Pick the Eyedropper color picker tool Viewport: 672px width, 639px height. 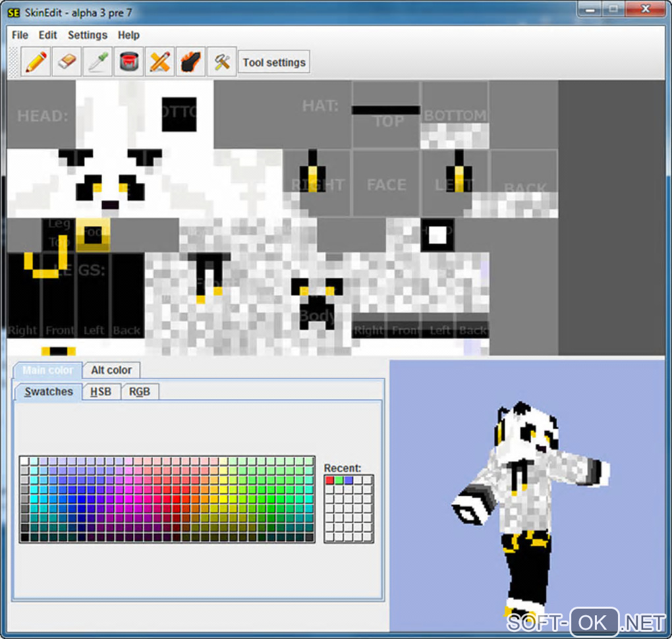coord(98,62)
